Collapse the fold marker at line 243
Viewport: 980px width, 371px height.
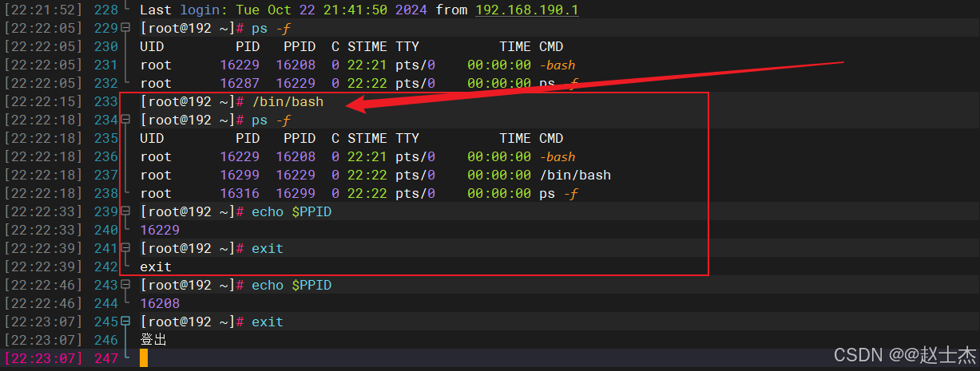pyautogui.click(x=125, y=286)
